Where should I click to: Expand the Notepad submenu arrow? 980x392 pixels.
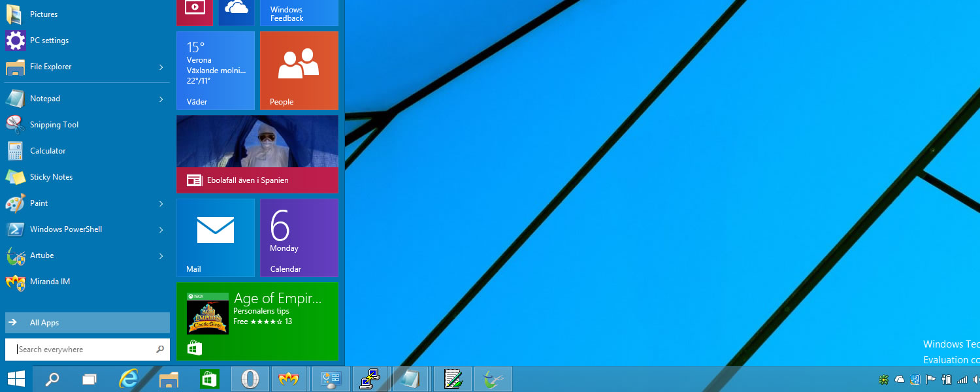[161, 99]
